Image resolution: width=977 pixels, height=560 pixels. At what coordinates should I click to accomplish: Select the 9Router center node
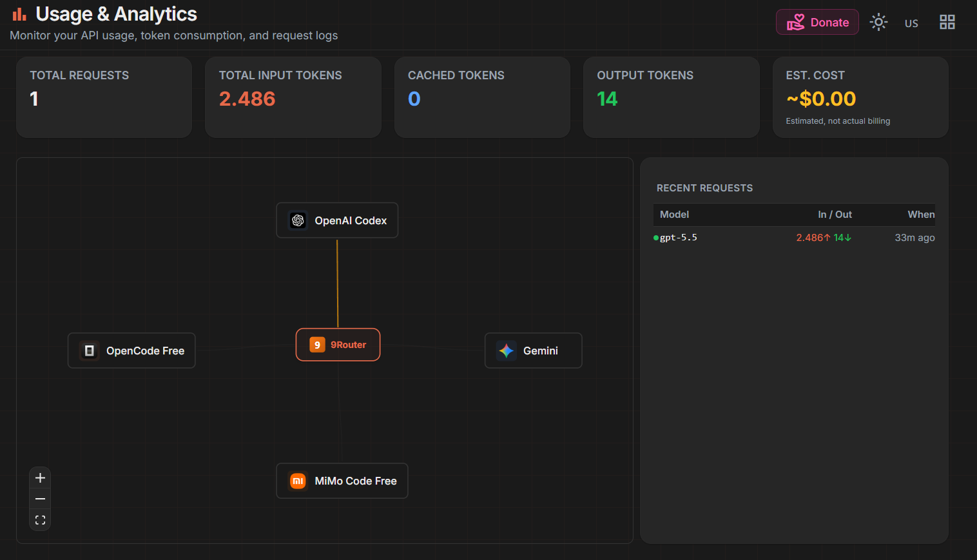click(x=338, y=345)
